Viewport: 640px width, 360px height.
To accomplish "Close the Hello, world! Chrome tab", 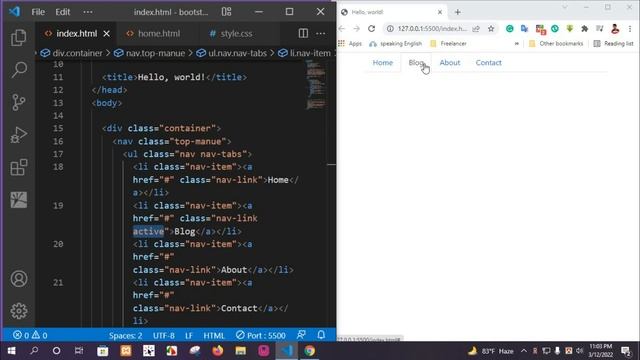I will [440, 12].
